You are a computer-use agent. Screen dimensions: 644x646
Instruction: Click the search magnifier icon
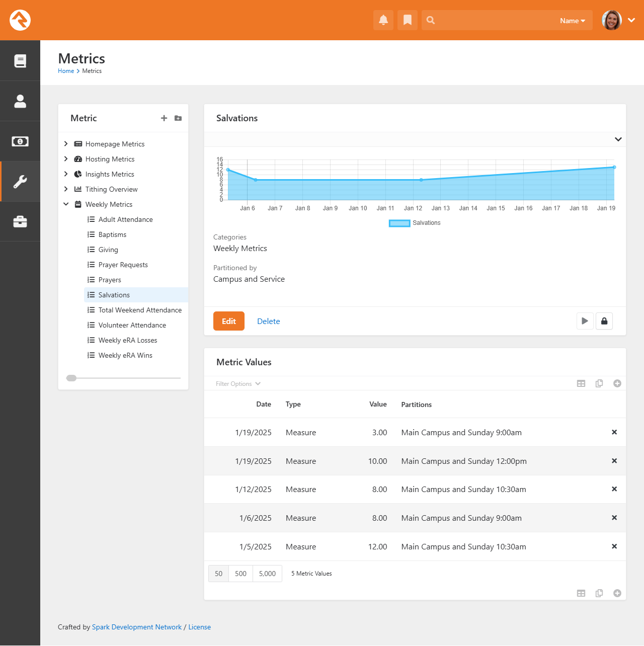[431, 20]
